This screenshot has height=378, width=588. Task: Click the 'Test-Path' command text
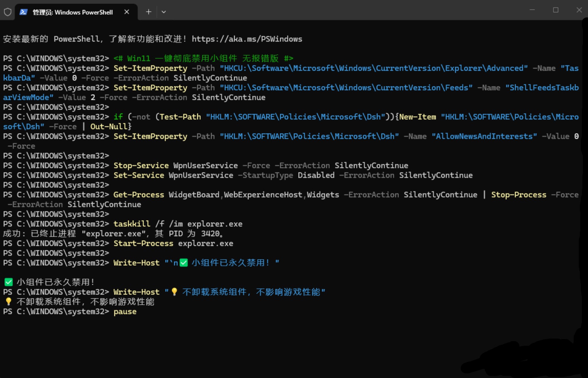pos(180,117)
